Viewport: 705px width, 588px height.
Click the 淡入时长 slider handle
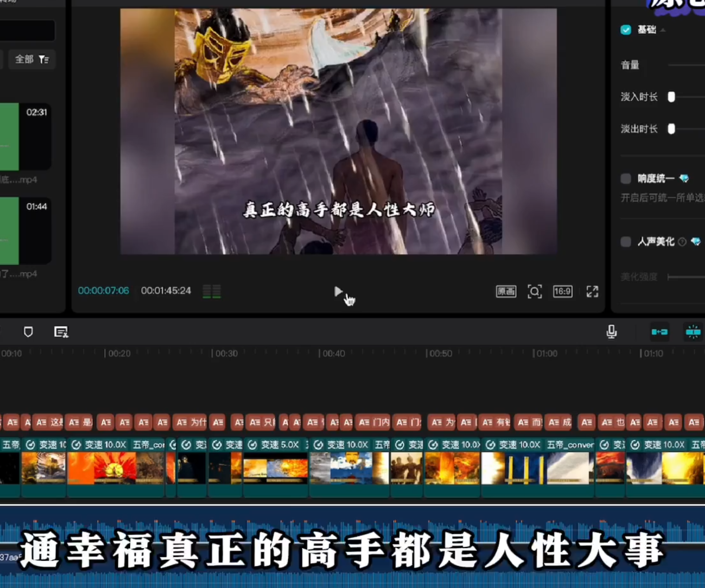point(671,97)
